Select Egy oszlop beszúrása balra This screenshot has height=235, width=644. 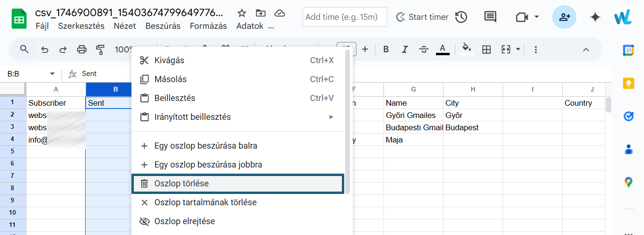click(237, 146)
